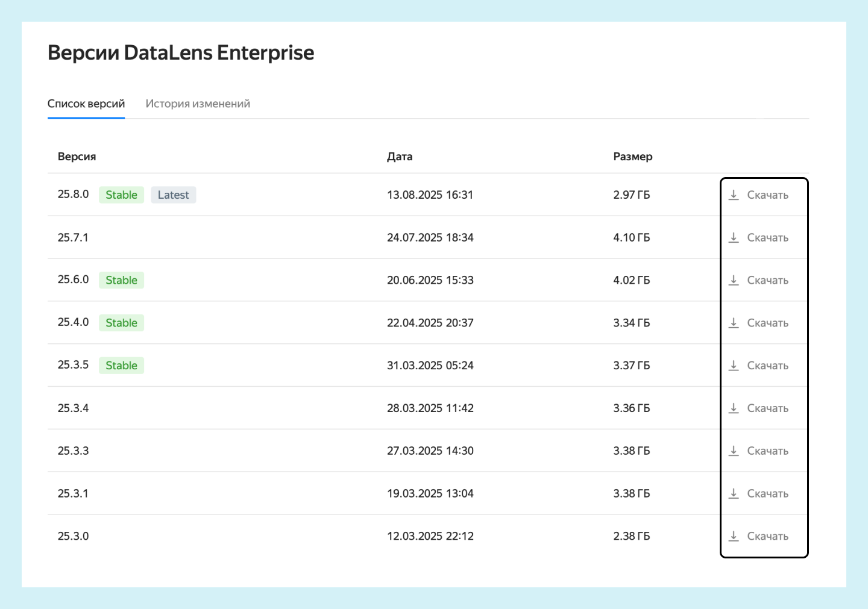Viewport: 868px width, 609px height.
Task: Switch to the История изменений tab
Action: [198, 104]
